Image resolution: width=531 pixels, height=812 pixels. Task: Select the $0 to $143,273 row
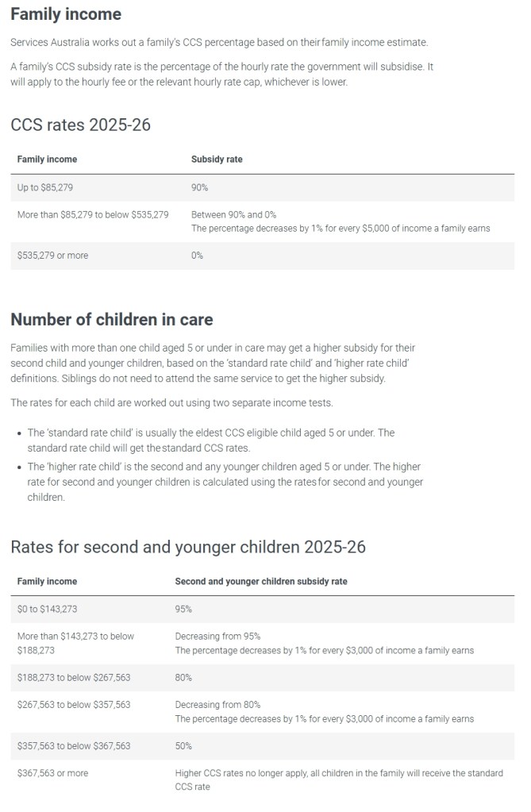click(x=262, y=609)
